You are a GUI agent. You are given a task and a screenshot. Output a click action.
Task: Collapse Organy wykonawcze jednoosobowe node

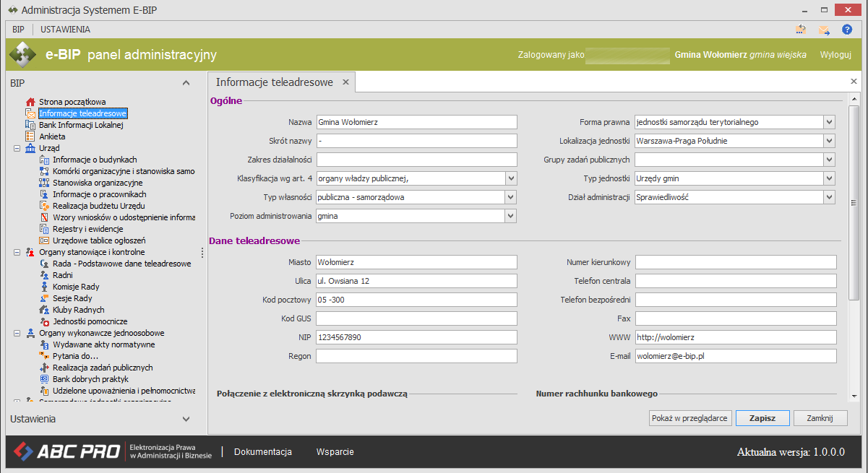pos(17,333)
